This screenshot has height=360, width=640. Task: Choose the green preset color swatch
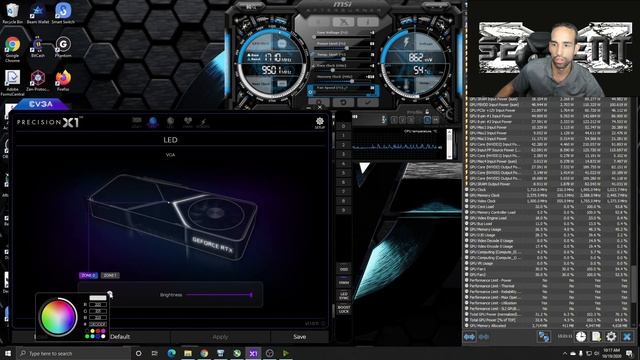(87, 336)
